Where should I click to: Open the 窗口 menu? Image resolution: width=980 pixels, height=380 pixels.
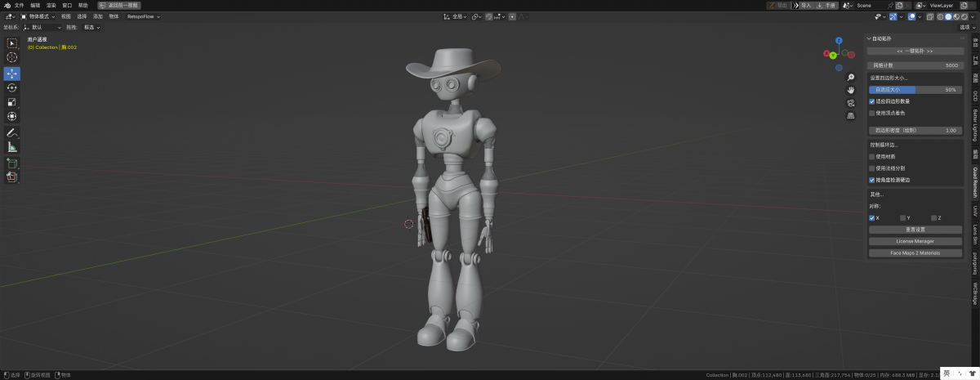(x=67, y=5)
